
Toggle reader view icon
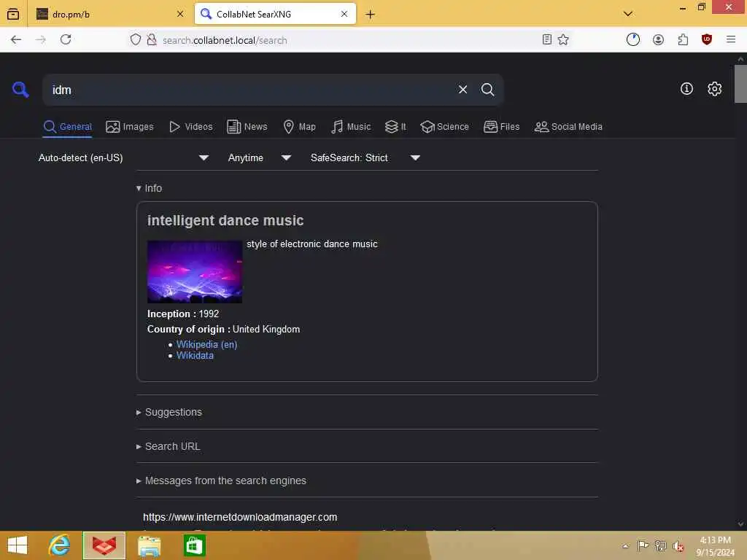(547, 39)
